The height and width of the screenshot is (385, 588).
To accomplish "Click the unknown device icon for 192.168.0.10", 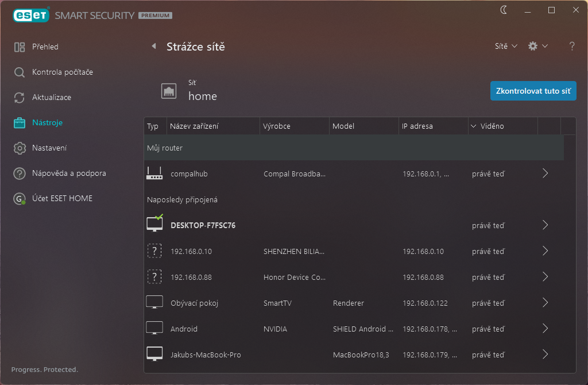I will click(x=154, y=251).
